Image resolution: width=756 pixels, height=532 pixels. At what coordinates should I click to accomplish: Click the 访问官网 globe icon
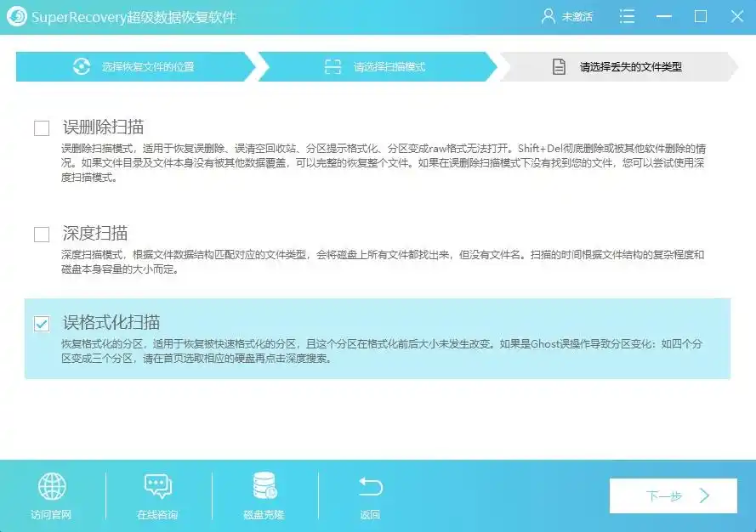coord(53,488)
